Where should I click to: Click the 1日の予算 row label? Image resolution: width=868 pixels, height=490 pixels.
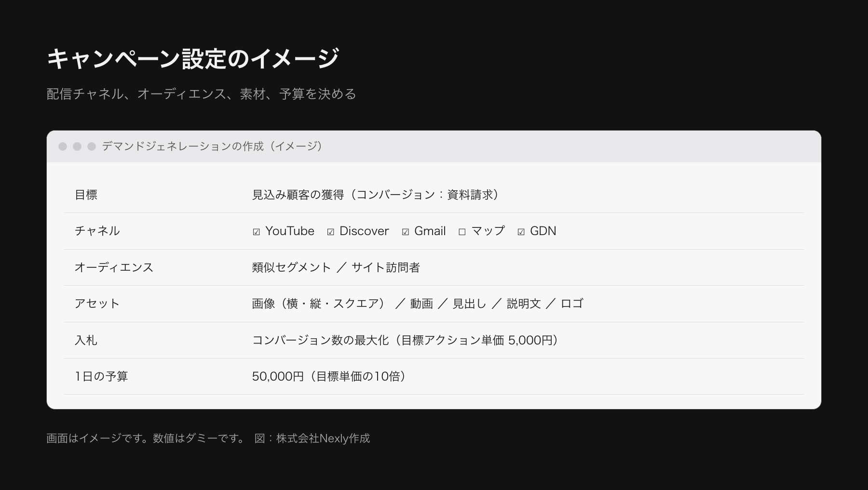[x=101, y=376]
